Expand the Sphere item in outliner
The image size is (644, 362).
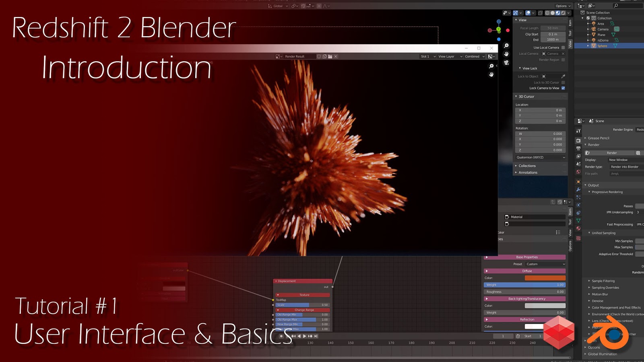click(588, 46)
